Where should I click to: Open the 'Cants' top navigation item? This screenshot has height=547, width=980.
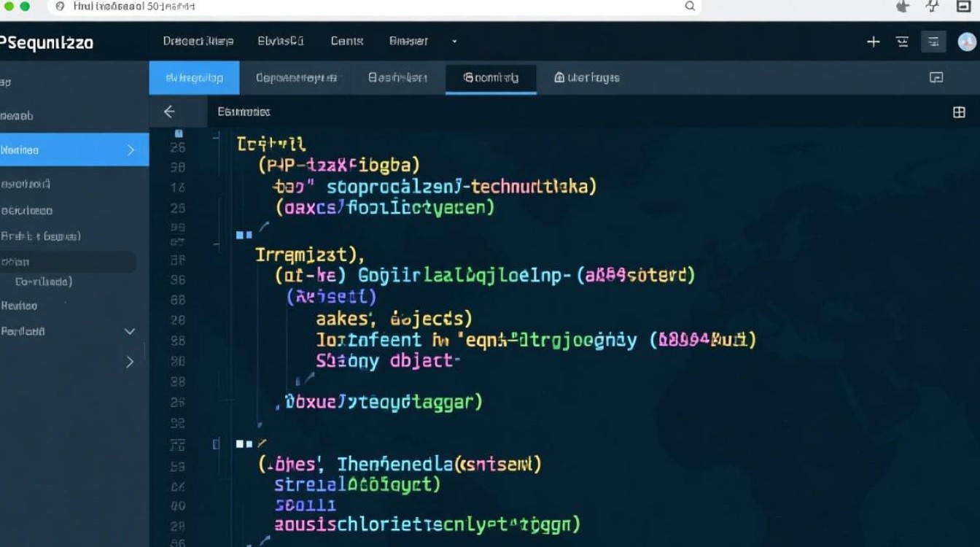pos(346,42)
